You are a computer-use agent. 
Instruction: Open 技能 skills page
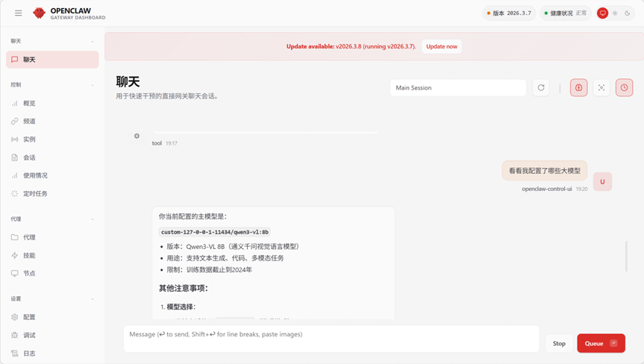point(52,255)
